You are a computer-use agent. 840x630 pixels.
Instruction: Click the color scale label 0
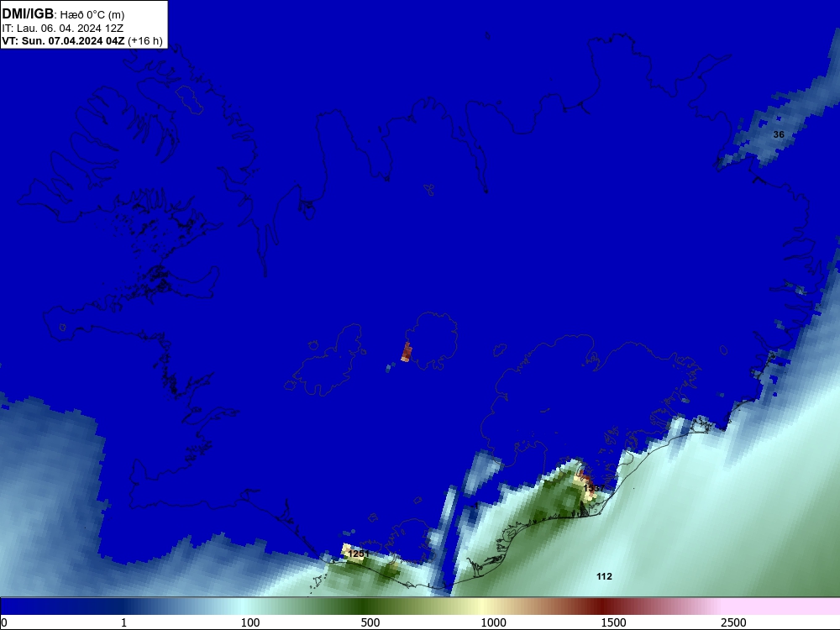tap(4, 622)
